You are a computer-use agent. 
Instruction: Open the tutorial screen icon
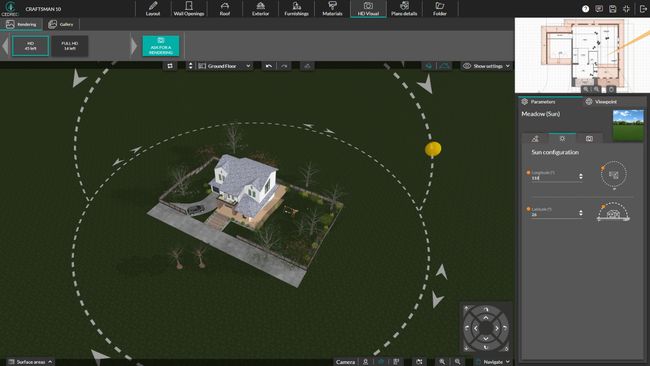point(599,9)
